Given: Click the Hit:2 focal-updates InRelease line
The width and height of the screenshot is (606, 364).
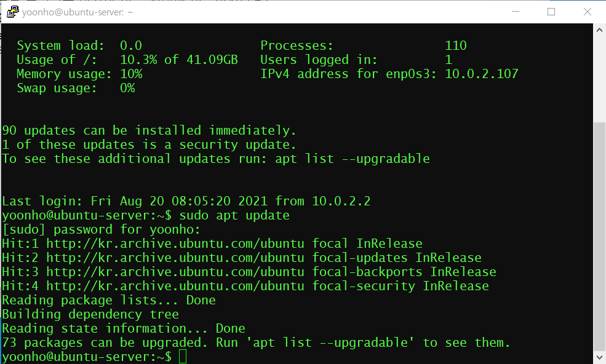Looking at the screenshot, I should pos(242,258).
